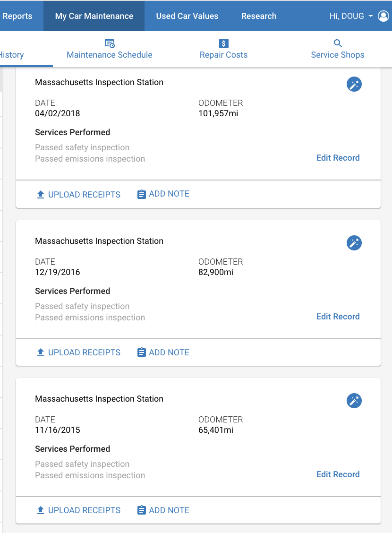Open the user profile avatar icon
392x533 pixels.
pyautogui.click(x=383, y=16)
